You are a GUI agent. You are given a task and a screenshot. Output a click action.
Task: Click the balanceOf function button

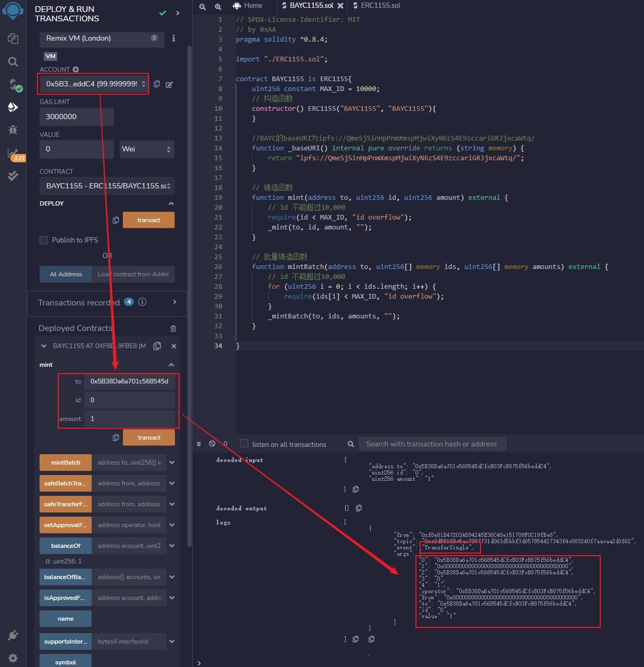pos(66,546)
